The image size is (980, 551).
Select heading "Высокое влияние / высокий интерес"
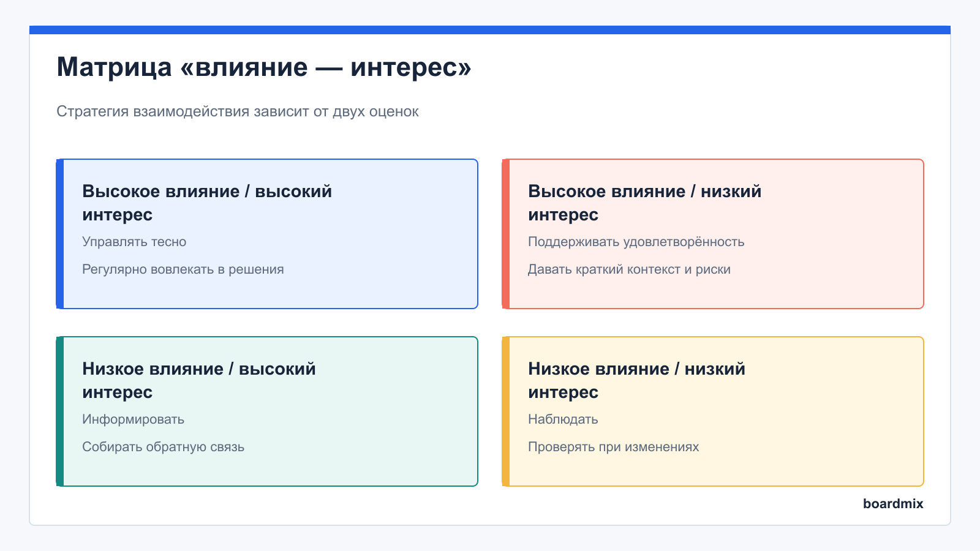point(207,203)
